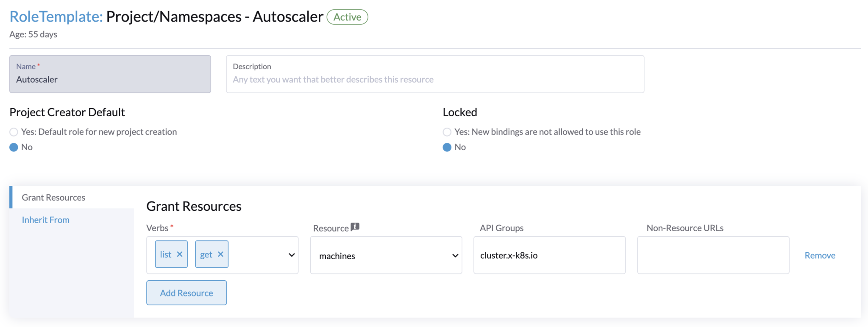Click the Non-Resource URLs input box
Viewport: 868px width, 327px height.
pos(713,255)
